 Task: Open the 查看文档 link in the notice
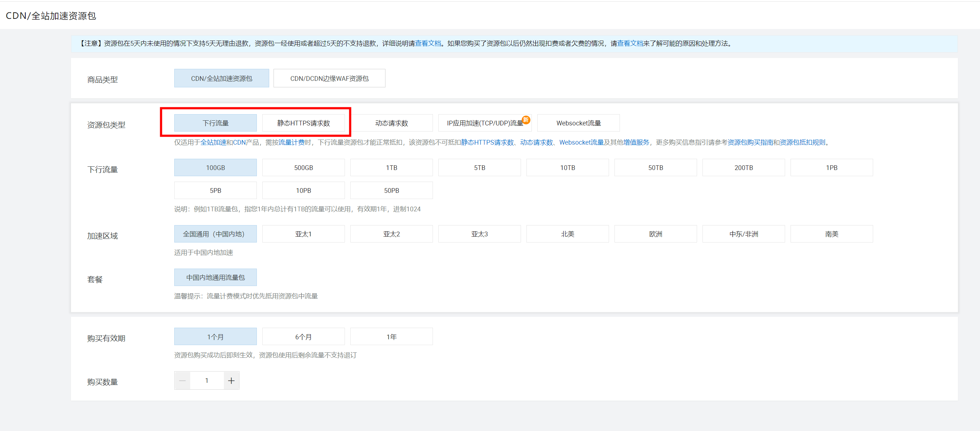(428, 43)
